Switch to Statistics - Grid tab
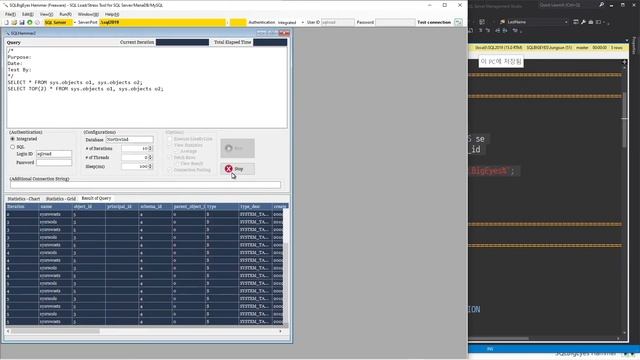 click(x=60, y=199)
